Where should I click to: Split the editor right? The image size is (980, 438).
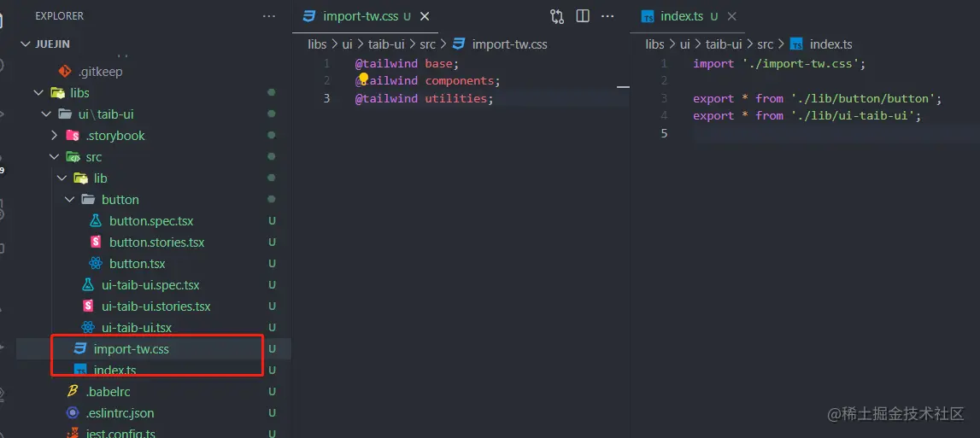(583, 16)
